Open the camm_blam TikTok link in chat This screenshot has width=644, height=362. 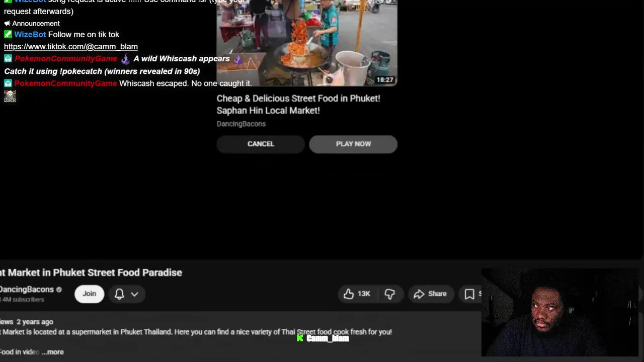tap(71, 46)
